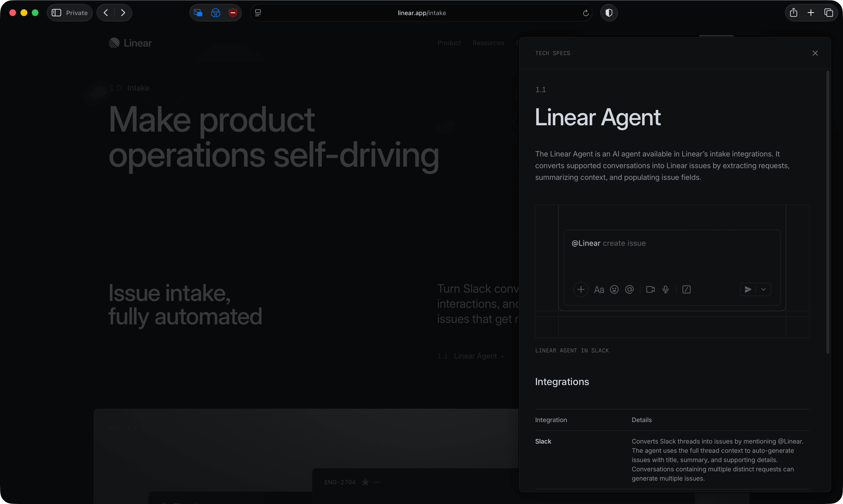The height and width of the screenshot is (504, 843).
Task: Click the TECH SPECS panel title
Action: (x=552, y=53)
